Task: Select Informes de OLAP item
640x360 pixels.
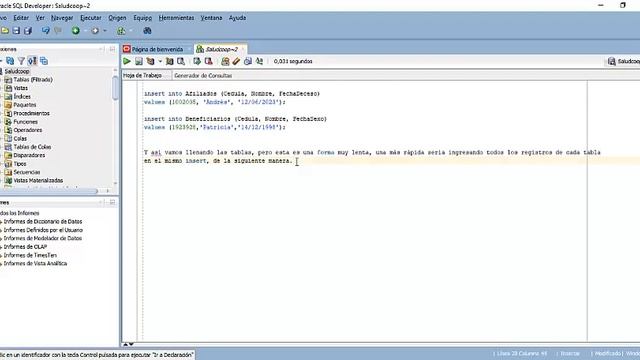Action: coord(25,247)
